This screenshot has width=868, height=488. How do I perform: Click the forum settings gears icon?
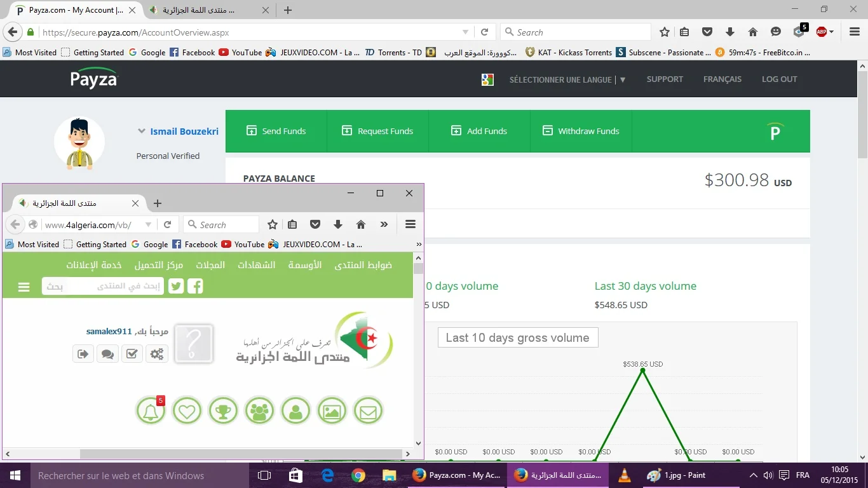[156, 354]
